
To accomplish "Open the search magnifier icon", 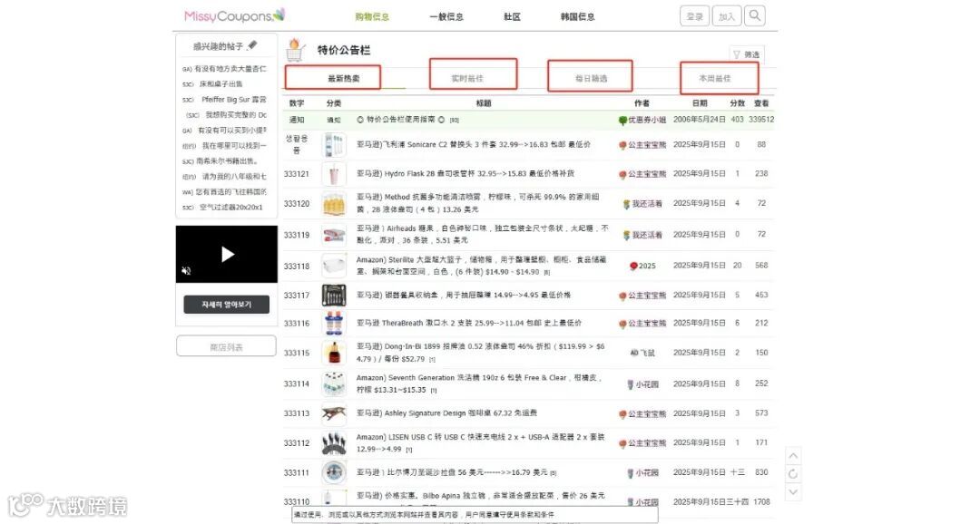I will click(x=754, y=15).
